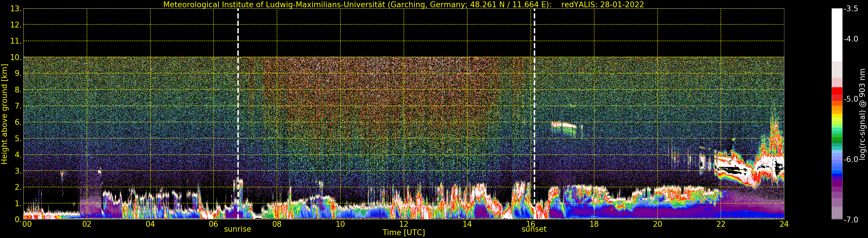The image size is (868, 238).
Task: Click the height axis tick label 1
Action: pyautogui.click(x=18, y=203)
